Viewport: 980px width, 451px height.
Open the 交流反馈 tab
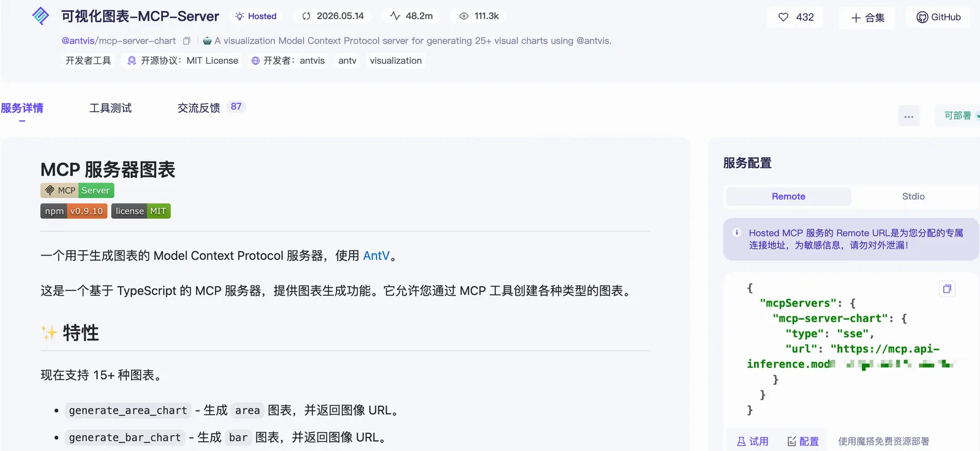198,108
